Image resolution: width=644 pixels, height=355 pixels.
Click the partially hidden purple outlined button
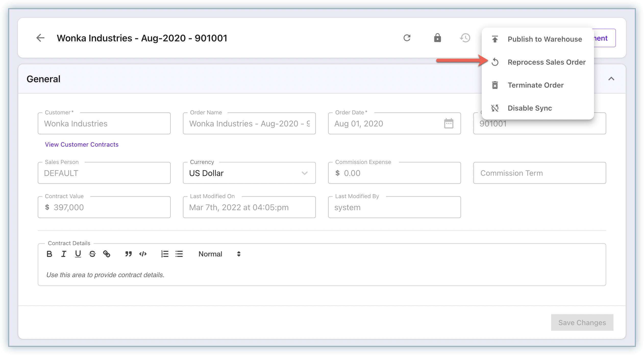click(605, 38)
